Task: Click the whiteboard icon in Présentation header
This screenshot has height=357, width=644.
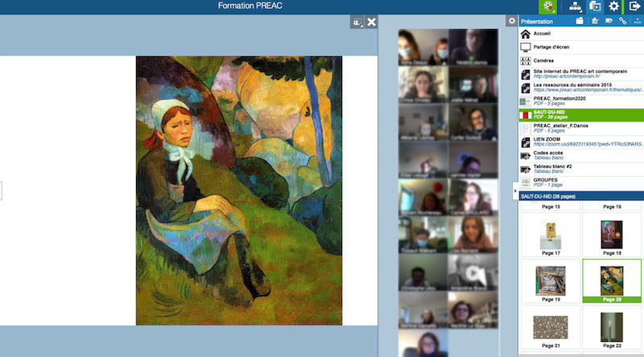Action: tap(609, 21)
